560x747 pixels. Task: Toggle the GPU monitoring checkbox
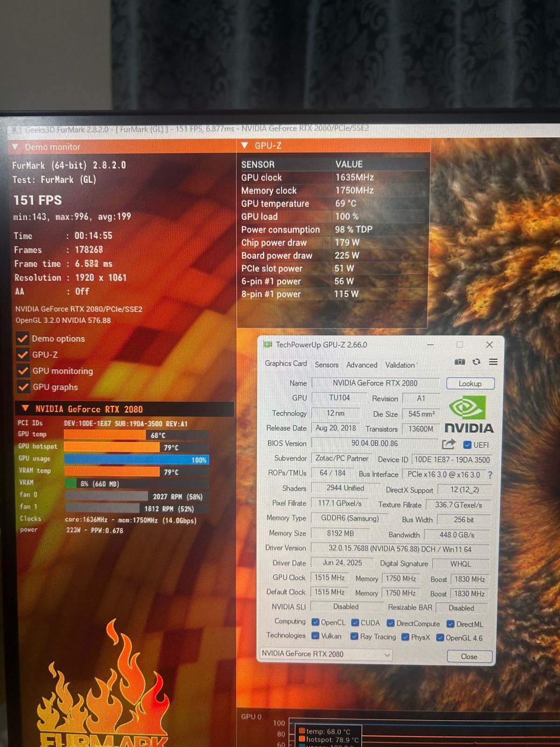pyautogui.click(x=23, y=371)
